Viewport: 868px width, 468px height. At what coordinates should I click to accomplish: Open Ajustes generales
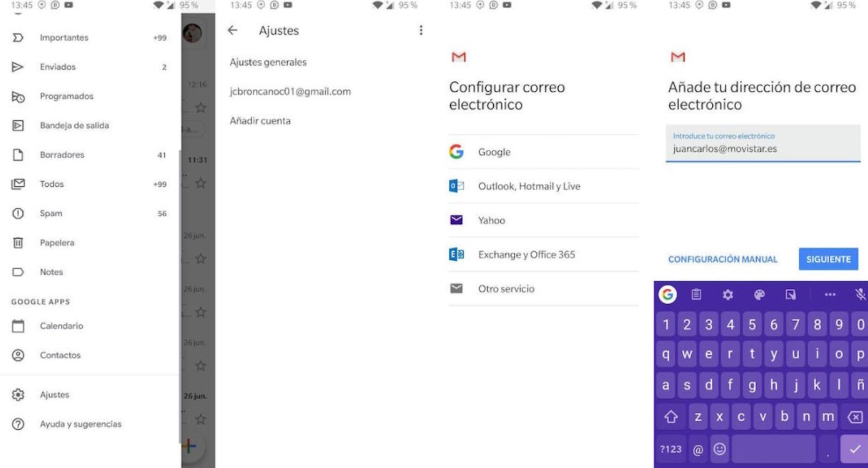268,62
